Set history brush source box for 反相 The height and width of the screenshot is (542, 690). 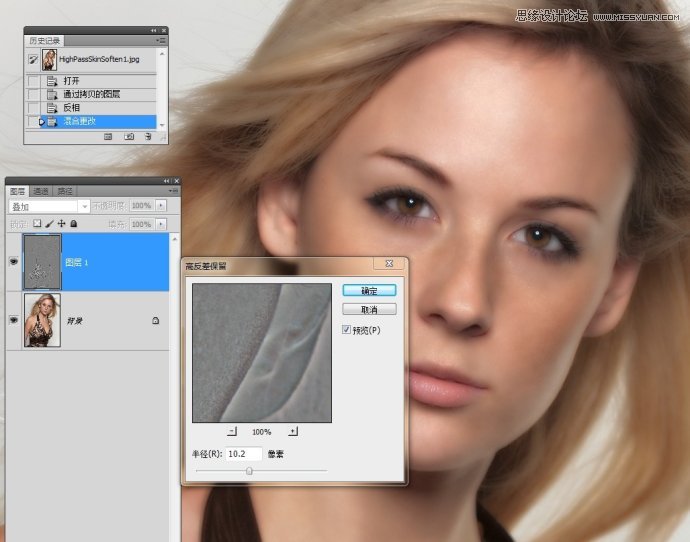pos(33,108)
